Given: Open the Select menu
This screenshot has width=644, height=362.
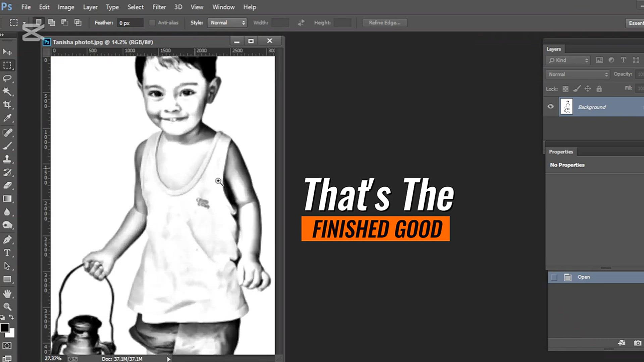Looking at the screenshot, I should coord(136,7).
